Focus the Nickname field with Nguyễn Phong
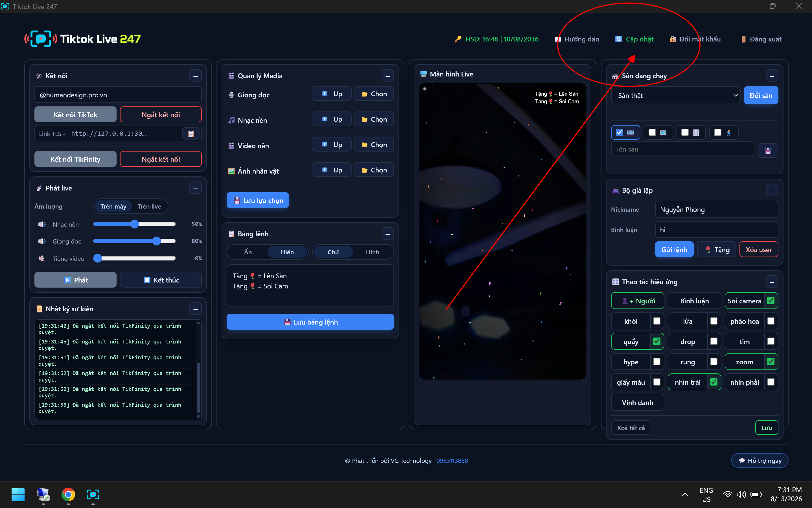The image size is (812, 508). pos(716,209)
